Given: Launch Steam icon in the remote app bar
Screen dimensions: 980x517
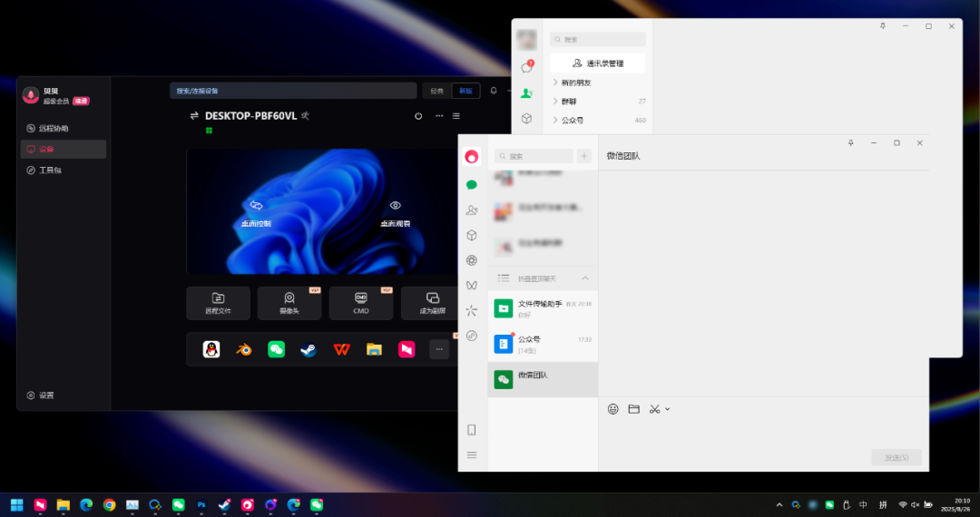Looking at the screenshot, I should [309, 350].
